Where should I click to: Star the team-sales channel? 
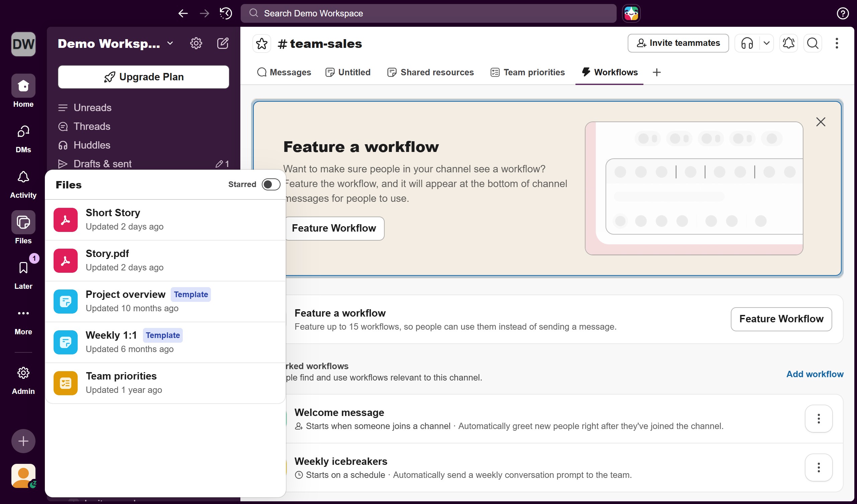coord(261,44)
